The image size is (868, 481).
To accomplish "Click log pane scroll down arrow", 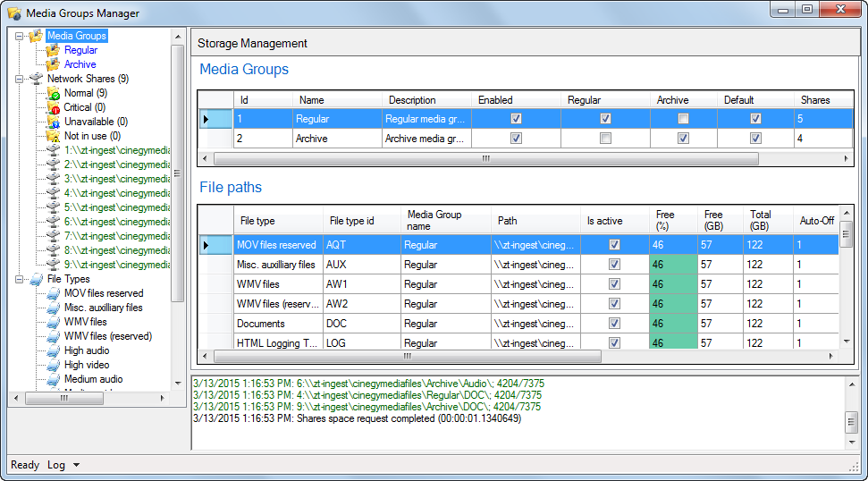I will 852,443.
